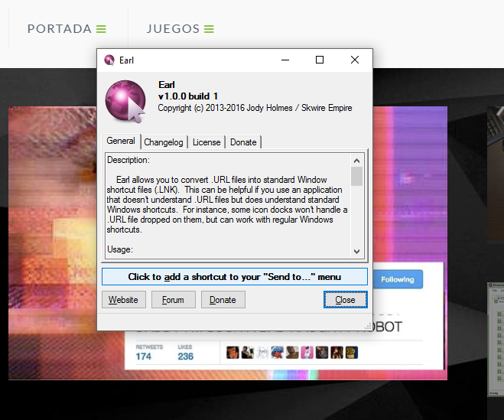Click the LIKES 236 count
Screen dimensions: 504x420
pyautogui.click(x=186, y=353)
